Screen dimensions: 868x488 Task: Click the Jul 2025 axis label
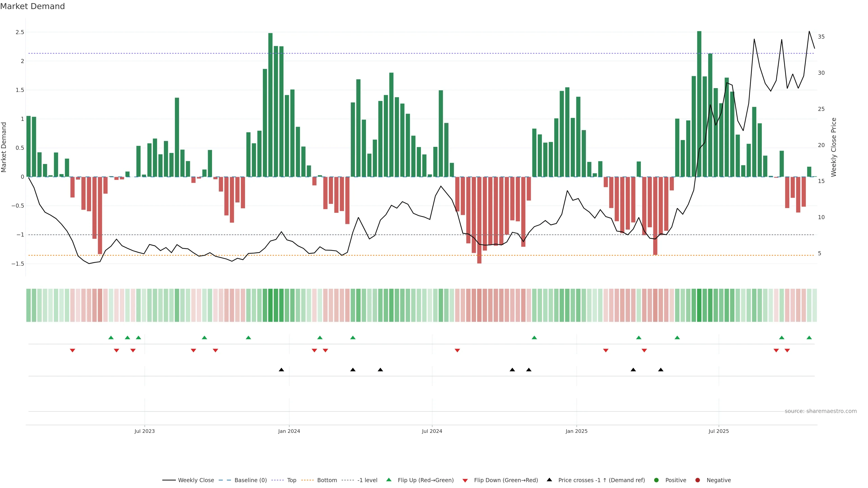[718, 431]
